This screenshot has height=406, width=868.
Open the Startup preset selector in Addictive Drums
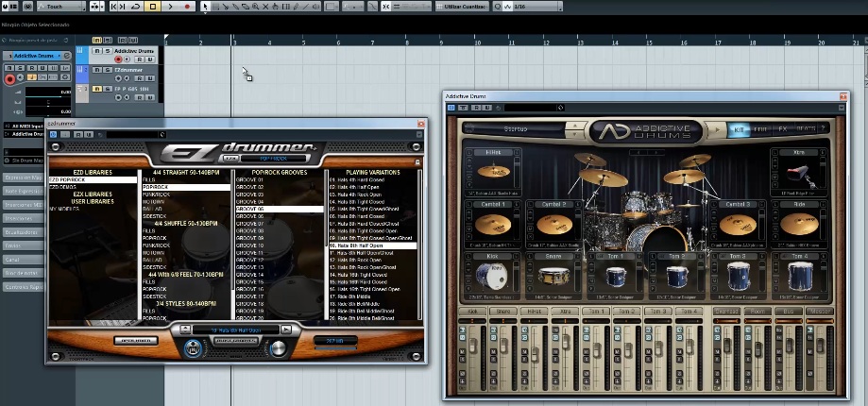(515, 129)
